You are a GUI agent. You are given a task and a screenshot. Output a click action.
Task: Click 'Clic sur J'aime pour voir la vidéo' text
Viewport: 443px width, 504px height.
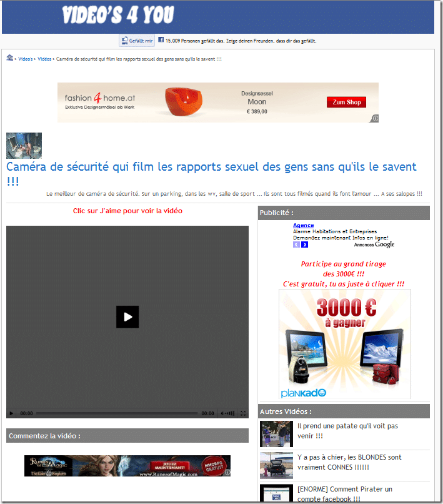click(127, 211)
